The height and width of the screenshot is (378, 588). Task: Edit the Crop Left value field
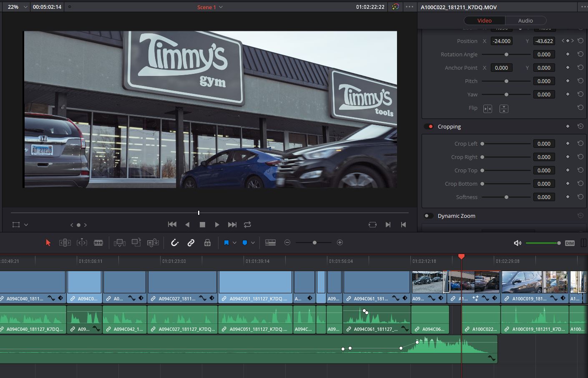click(544, 144)
